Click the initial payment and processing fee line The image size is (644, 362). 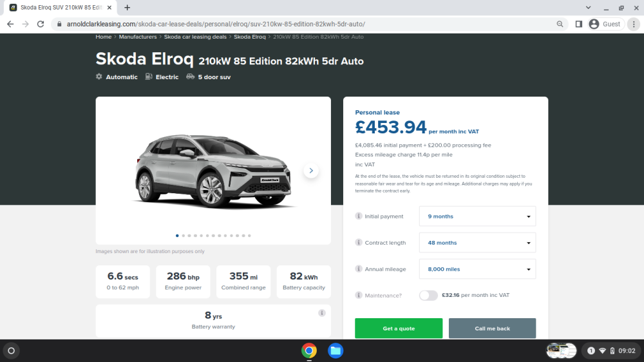click(423, 145)
